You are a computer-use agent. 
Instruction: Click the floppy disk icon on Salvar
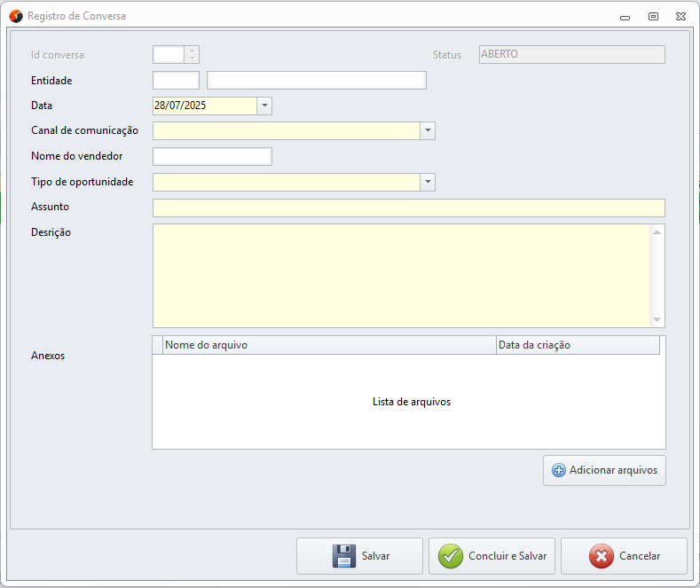pos(343,556)
